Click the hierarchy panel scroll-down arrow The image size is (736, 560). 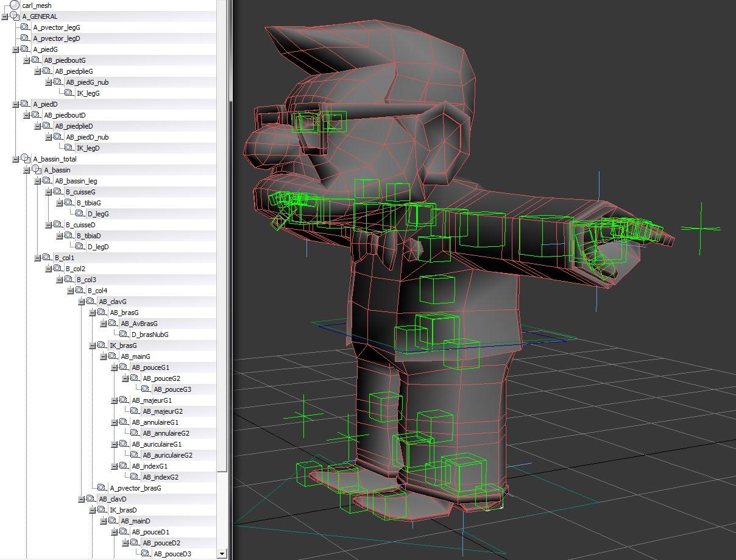pyautogui.click(x=222, y=554)
